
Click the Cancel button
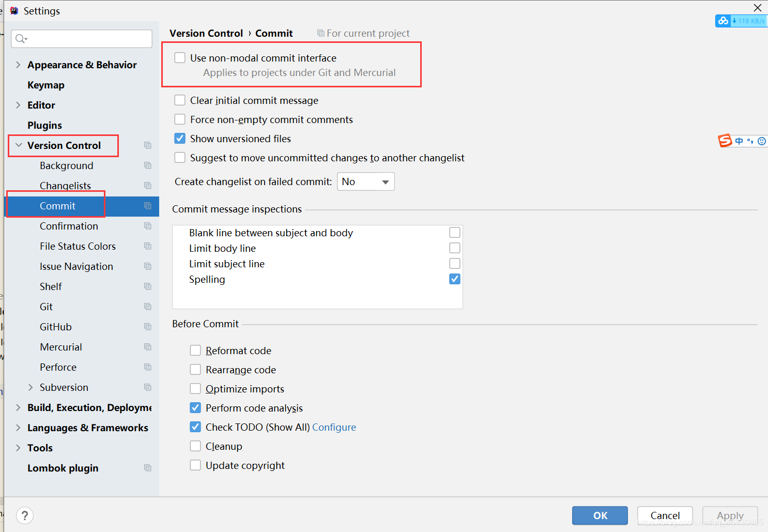pyautogui.click(x=665, y=515)
